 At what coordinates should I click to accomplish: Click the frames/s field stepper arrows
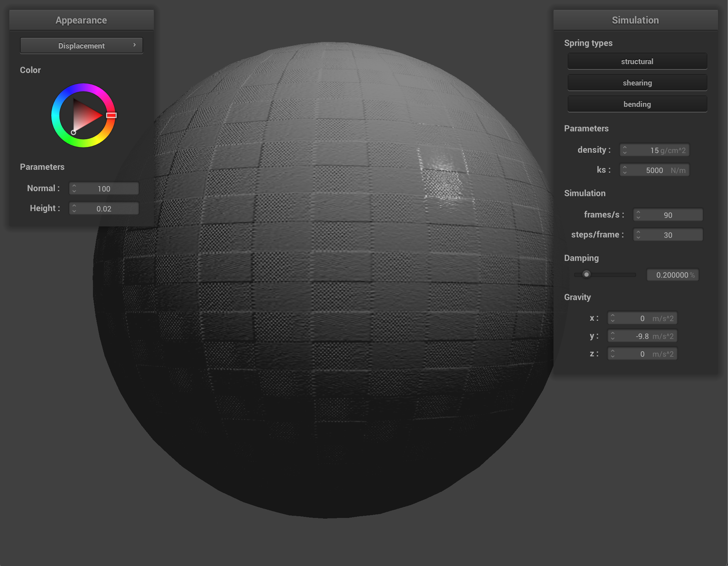pos(638,215)
